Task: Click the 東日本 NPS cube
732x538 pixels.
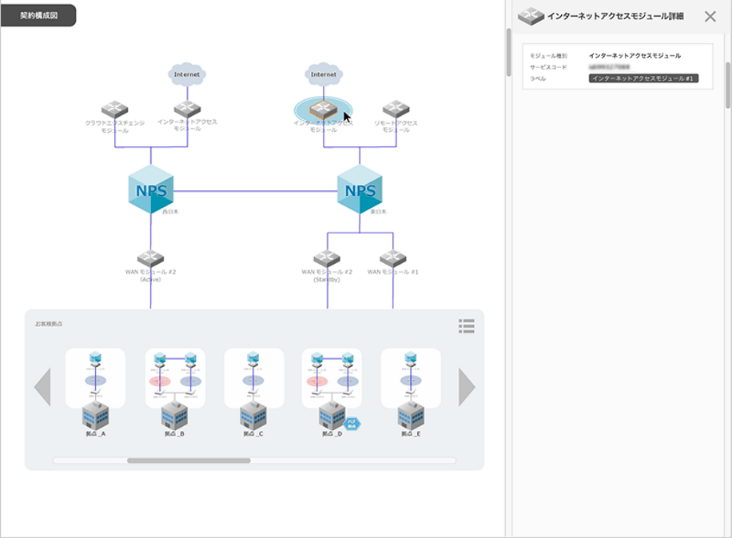Action: coord(360,189)
